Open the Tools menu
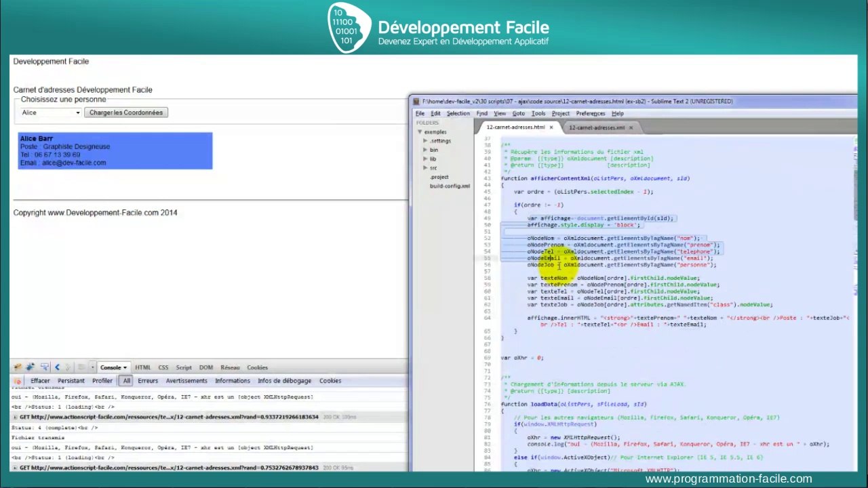This screenshot has width=868, height=488. [x=538, y=114]
